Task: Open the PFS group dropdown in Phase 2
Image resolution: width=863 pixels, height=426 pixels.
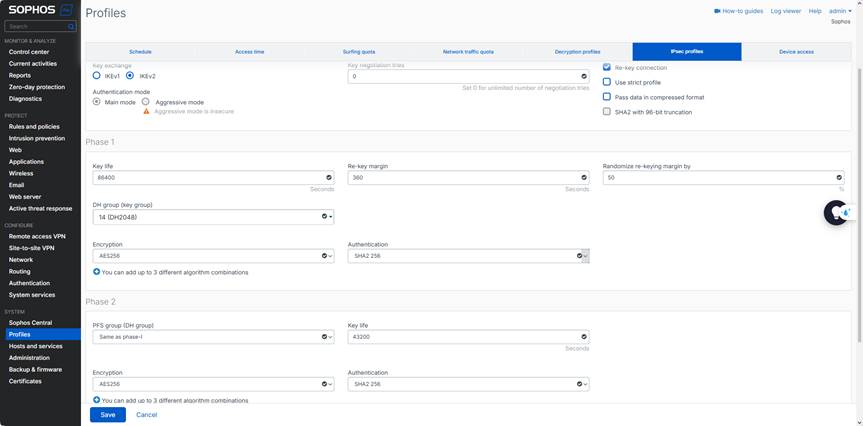Action: 212,337
